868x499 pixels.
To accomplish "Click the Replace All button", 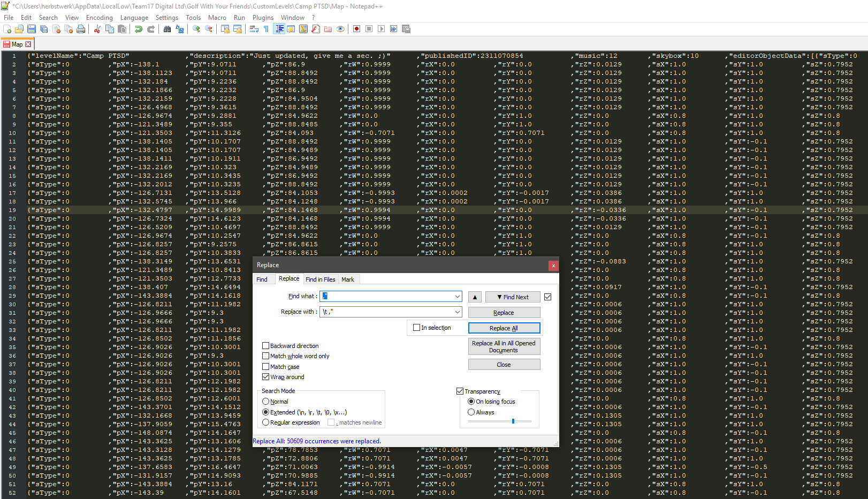I will click(504, 328).
